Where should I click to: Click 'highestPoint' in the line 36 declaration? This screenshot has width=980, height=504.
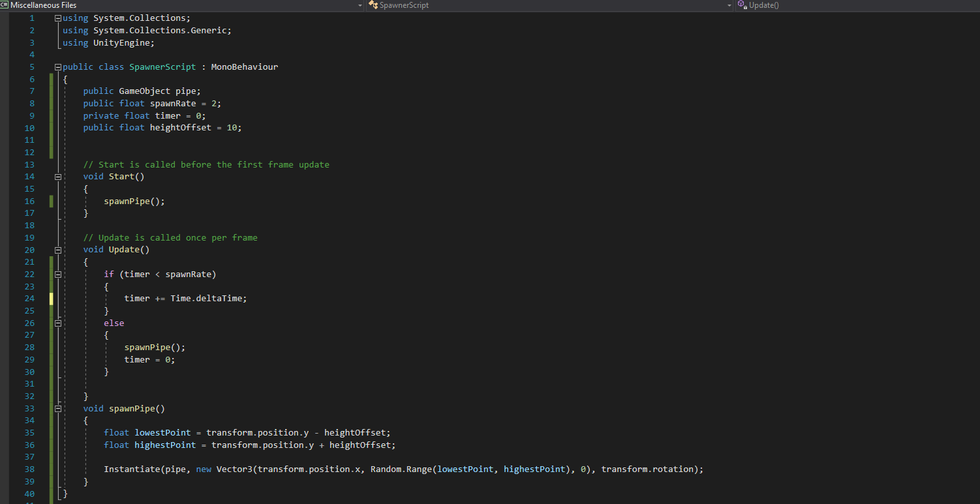tap(165, 445)
